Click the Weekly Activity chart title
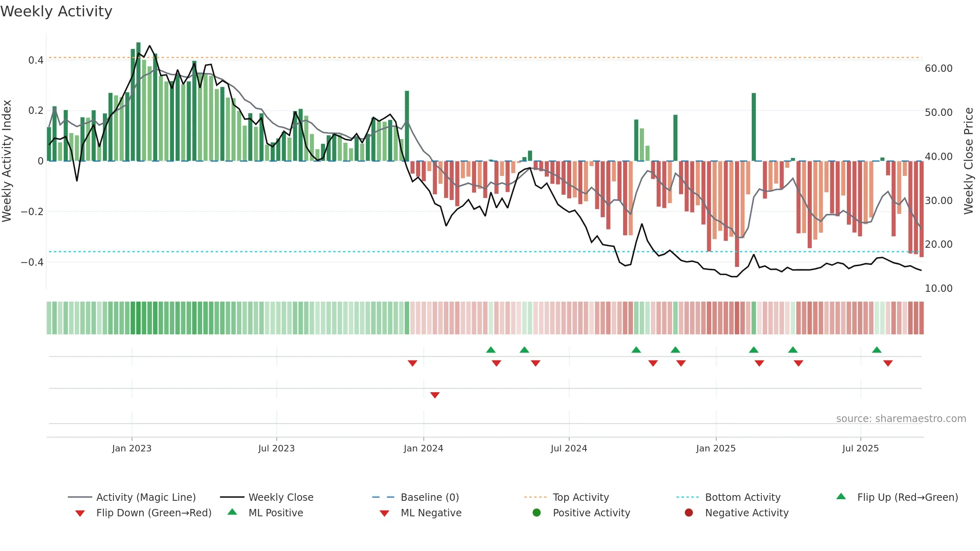Image resolution: width=980 pixels, height=551 pixels. pyautogui.click(x=56, y=11)
